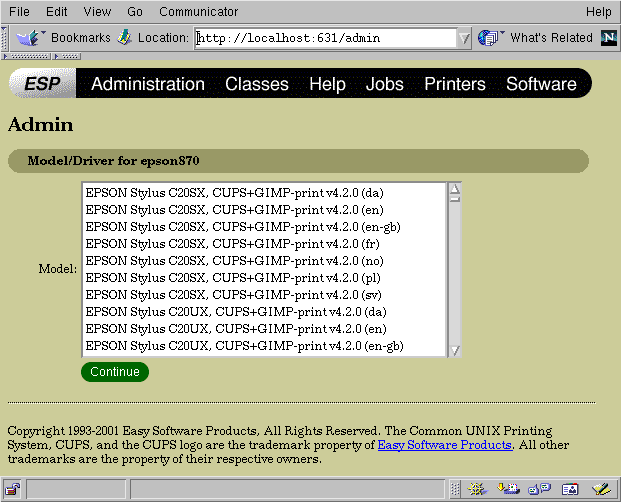Screen dimensions: 621x502
Task: Open Navigator from the component bar
Action: click(x=477, y=490)
